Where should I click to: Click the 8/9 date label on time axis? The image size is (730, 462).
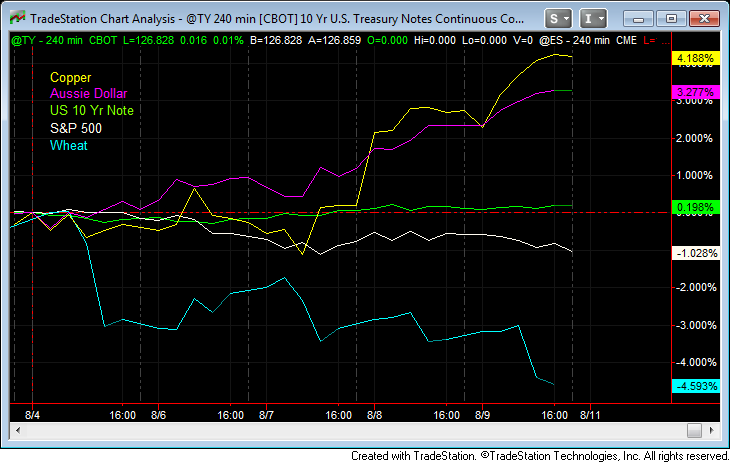[482, 415]
